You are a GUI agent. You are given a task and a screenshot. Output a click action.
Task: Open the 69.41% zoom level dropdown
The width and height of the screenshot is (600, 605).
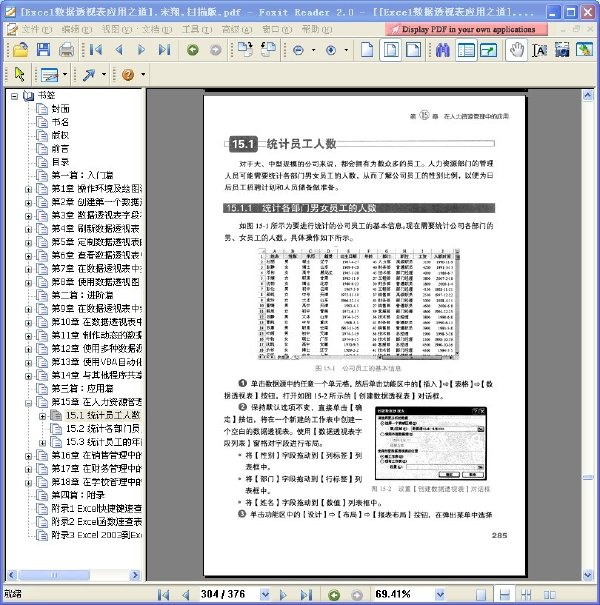(440, 595)
